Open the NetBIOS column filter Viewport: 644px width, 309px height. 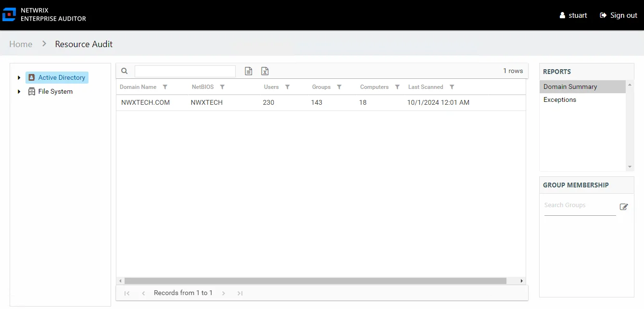222,87
